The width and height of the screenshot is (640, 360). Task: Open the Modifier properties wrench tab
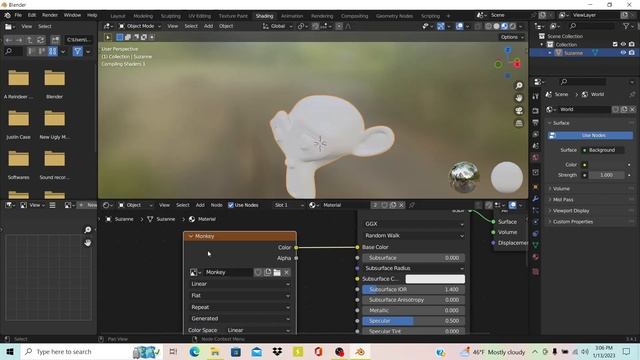point(536,199)
